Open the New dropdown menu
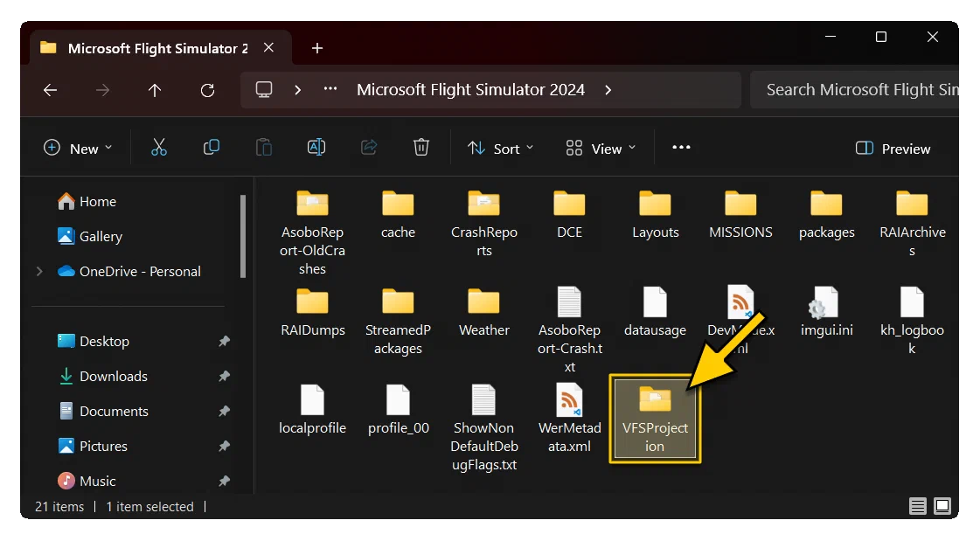The width and height of the screenshot is (980, 541). tap(78, 148)
